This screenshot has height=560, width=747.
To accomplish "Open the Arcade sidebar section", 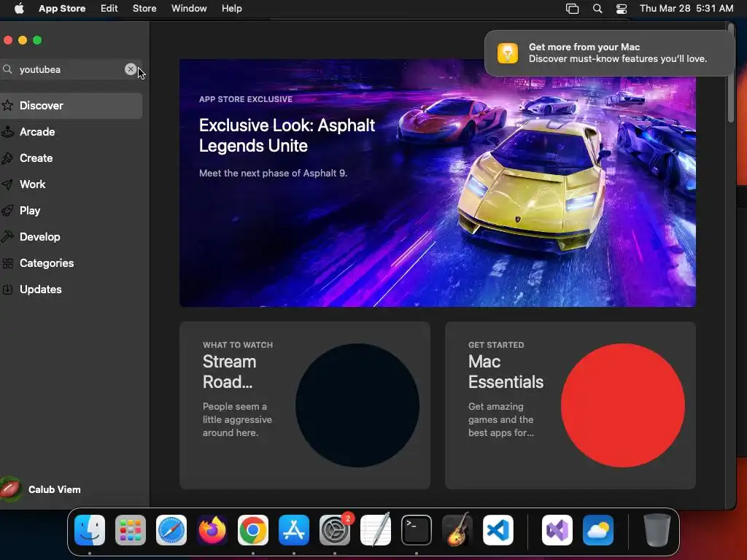I will tap(71, 132).
